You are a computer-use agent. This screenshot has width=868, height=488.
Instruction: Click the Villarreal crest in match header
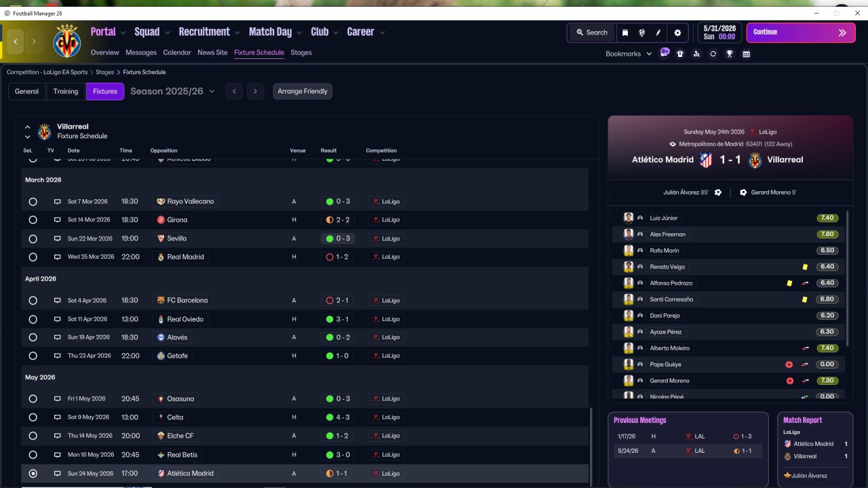coord(755,160)
